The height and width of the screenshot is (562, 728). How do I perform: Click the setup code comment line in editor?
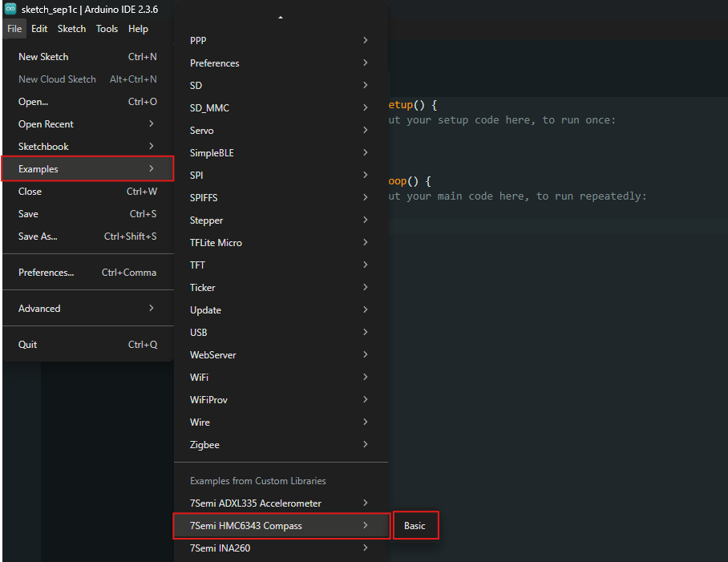pyautogui.click(x=502, y=120)
